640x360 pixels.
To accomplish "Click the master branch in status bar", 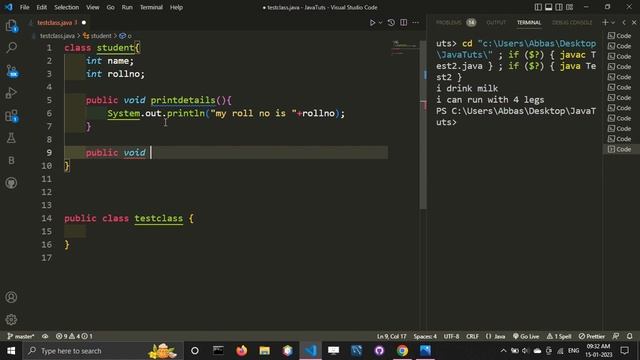I will (21, 336).
